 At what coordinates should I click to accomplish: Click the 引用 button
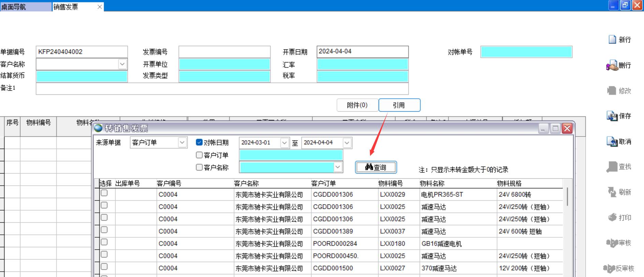point(399,105)
